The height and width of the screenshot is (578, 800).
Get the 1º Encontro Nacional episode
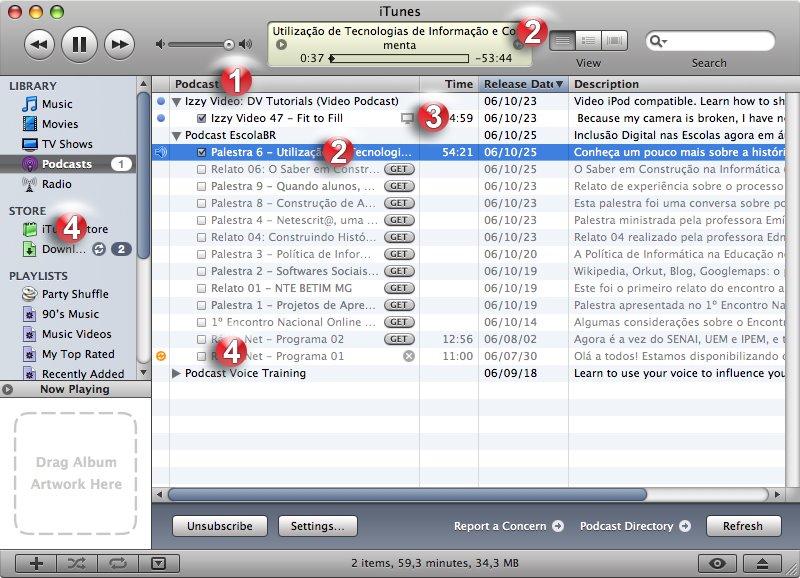pos(399,322)
